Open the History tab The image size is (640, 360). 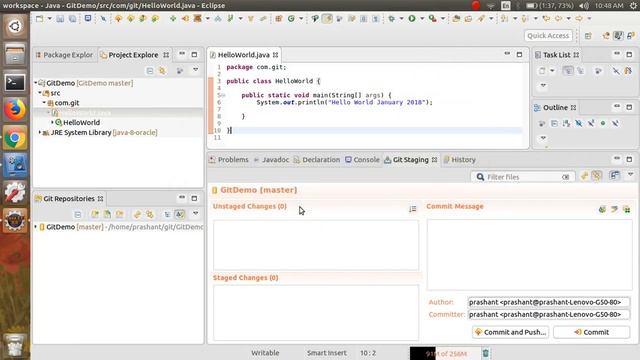pyautogui.click(x=460, y=160)
